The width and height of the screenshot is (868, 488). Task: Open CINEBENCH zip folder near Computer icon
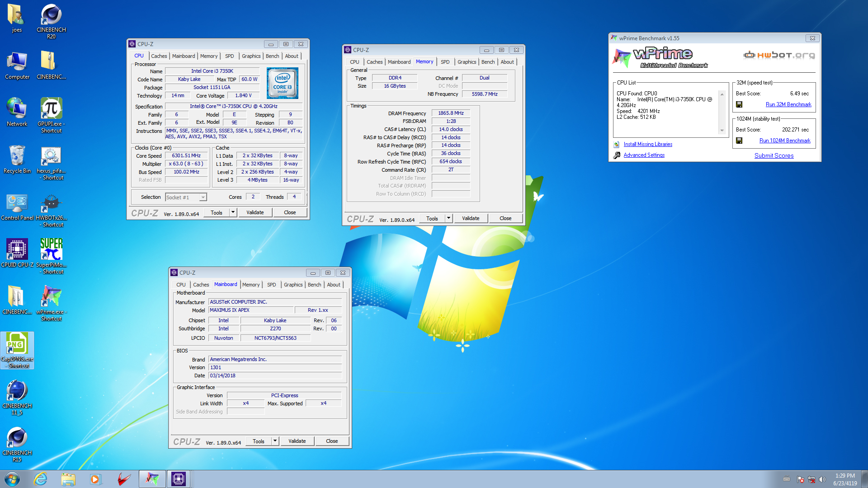[x=51, y=66]
